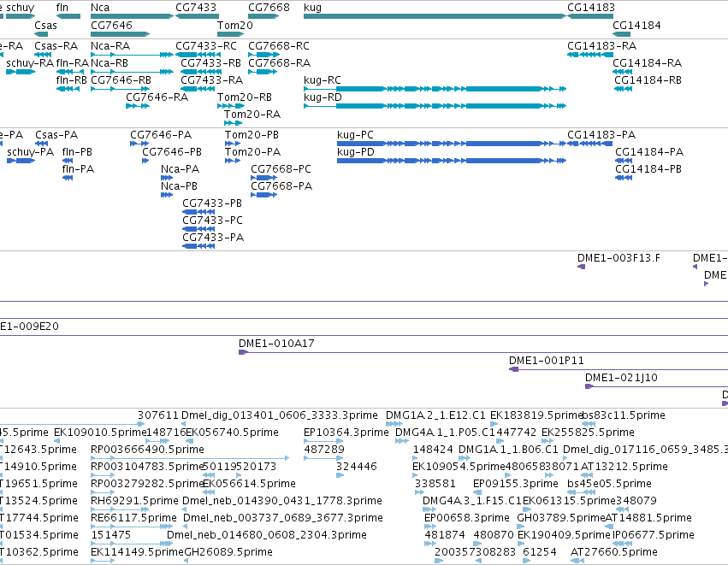Click the DME1-001P11 BAC clone

coord(619,370)
